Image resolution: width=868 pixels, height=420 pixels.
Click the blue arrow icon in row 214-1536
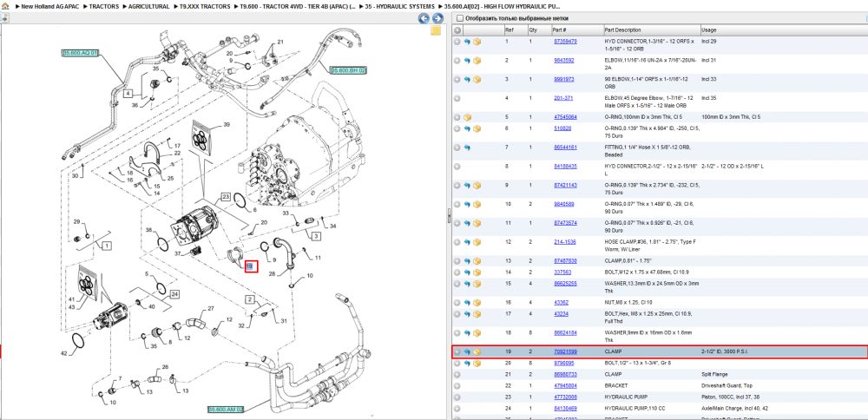pyautogui.click(x=467, y=242)
